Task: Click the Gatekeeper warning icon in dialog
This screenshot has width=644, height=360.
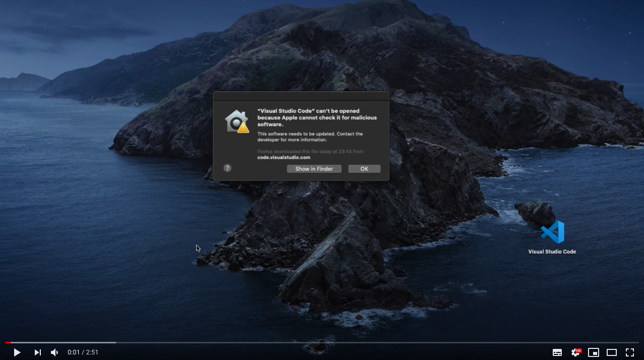Action: pyautogui.click(x=237, y=122)
